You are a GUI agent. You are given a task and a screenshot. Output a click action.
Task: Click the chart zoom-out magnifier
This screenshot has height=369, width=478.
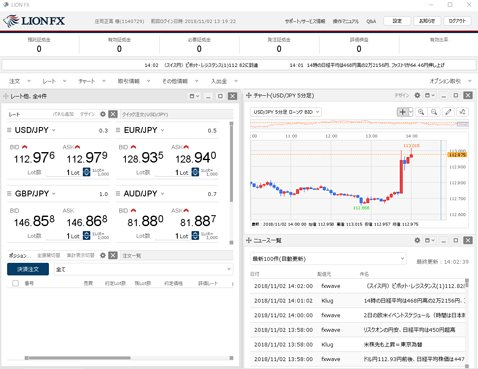coord(434,112)
